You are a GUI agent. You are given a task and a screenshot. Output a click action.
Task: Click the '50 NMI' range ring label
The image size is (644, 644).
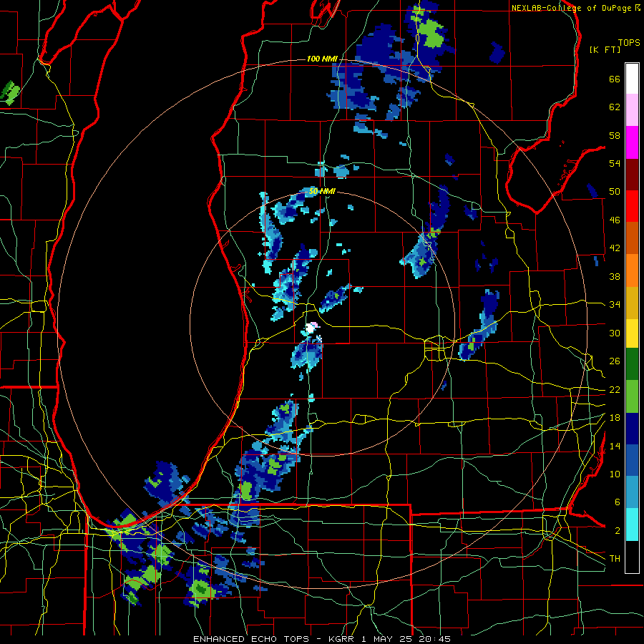[x=322, y=191]
